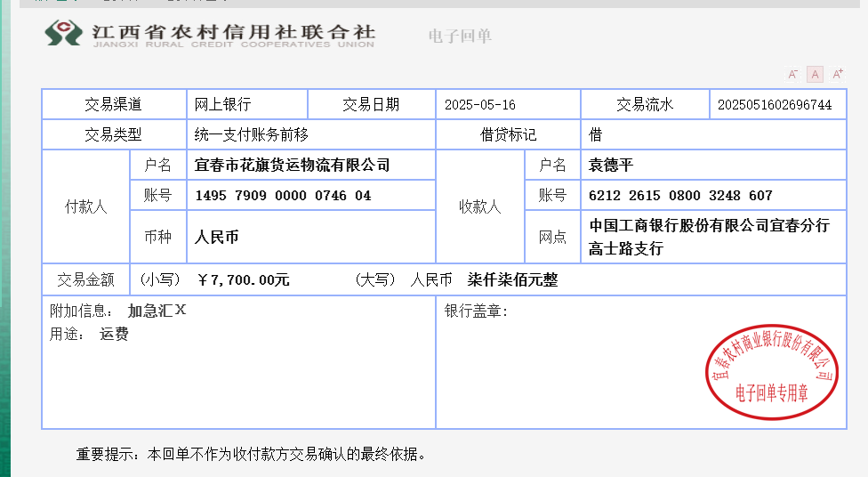The image size is (868, 477).
Task: Select the 网上银行 channel value
Action: pyautogui.click(x=222, y=105)
